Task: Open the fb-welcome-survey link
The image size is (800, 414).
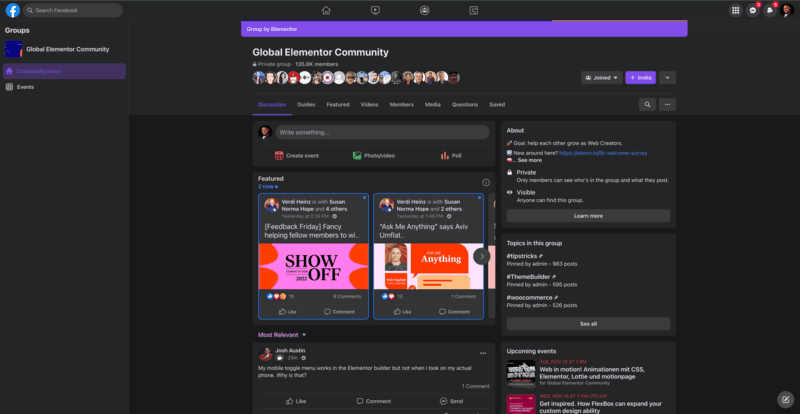Action: [603, 153]
